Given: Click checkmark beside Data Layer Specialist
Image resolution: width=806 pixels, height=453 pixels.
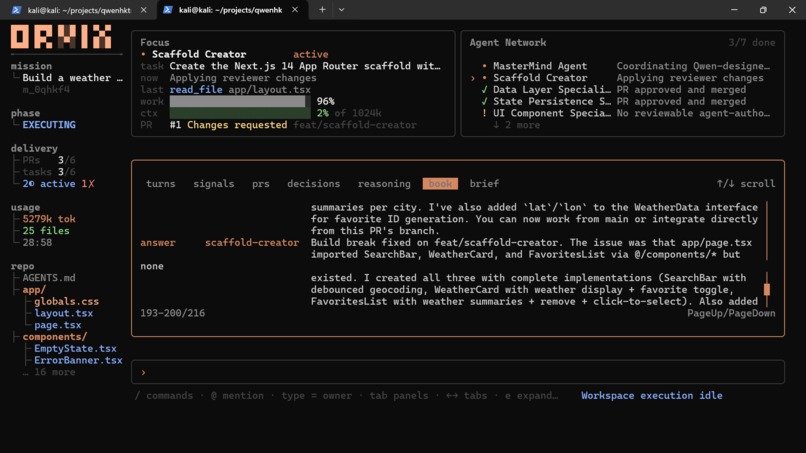Looking at the screenshot, I should coord(484,89).
